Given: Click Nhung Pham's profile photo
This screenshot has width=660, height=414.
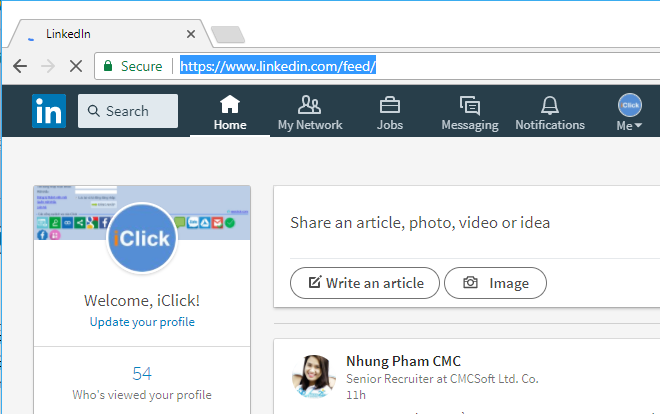Looking at the screenshot, I should 314,377.
